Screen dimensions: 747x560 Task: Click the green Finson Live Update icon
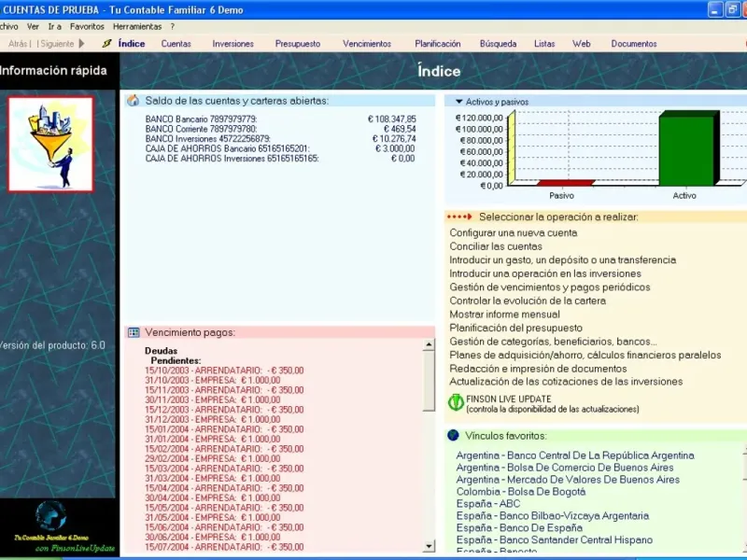click(456, 403)
